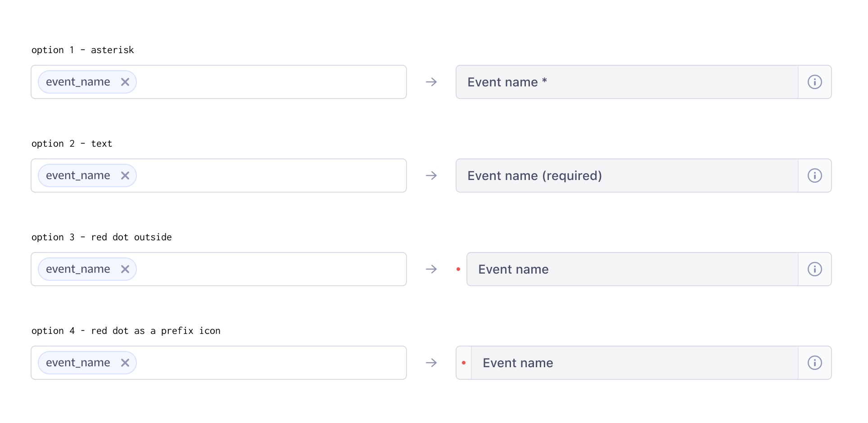The width and height of the screenshot is (868, 423).
Task: Open info icon in option 4 prefix field
Action: (x=814, y=363)
